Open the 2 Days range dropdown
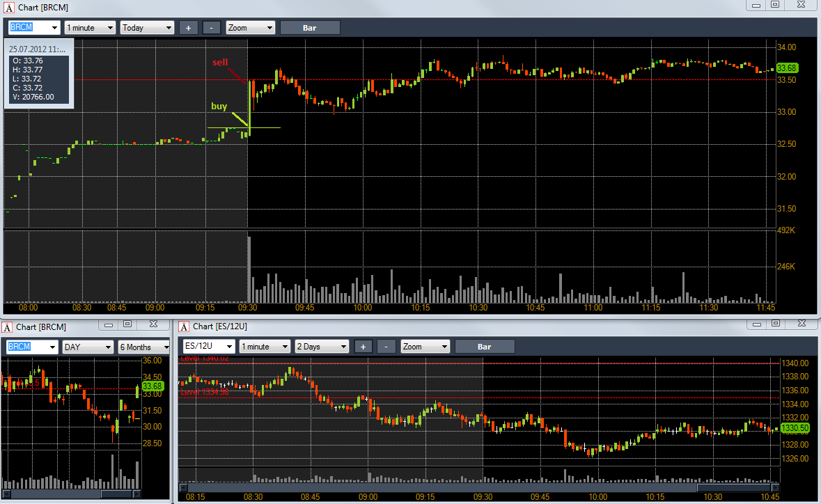This screenshot has width=821, height=504. [322, 347]
